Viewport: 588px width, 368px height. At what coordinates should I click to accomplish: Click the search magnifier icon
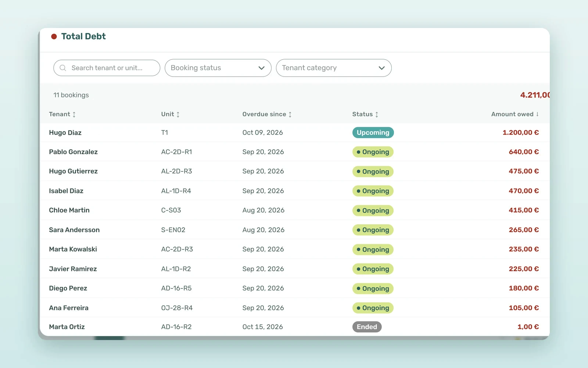63,68
